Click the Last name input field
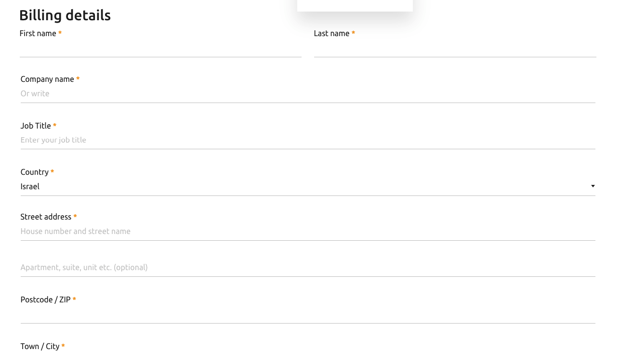This screenshot has width=620, height=364. (x=455, y=49)
